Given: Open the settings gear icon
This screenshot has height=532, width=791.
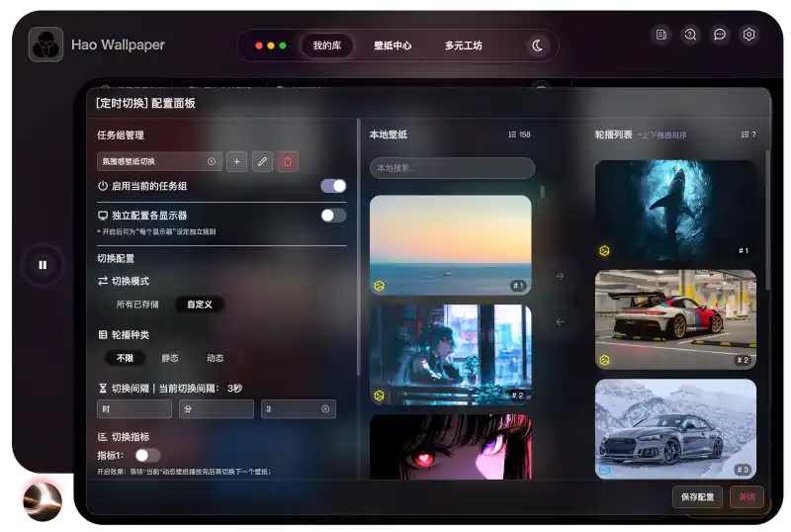Looking at the screenshot, I should tap(749, 35).
